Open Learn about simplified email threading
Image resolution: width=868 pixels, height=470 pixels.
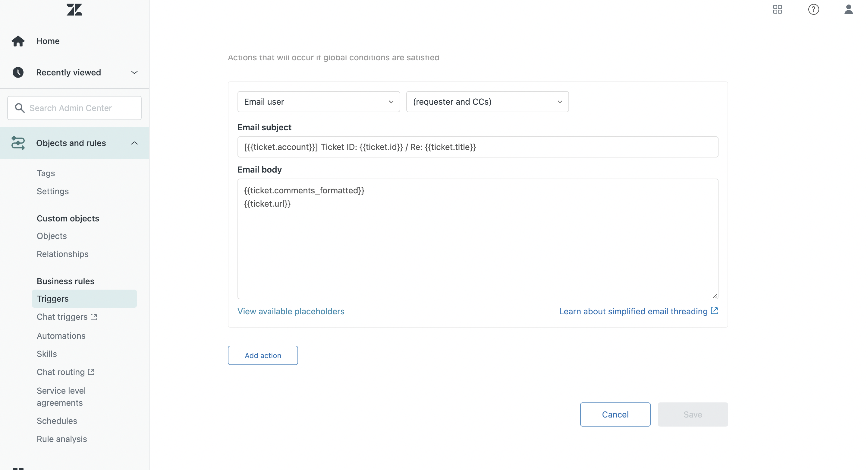pos(633,311)
